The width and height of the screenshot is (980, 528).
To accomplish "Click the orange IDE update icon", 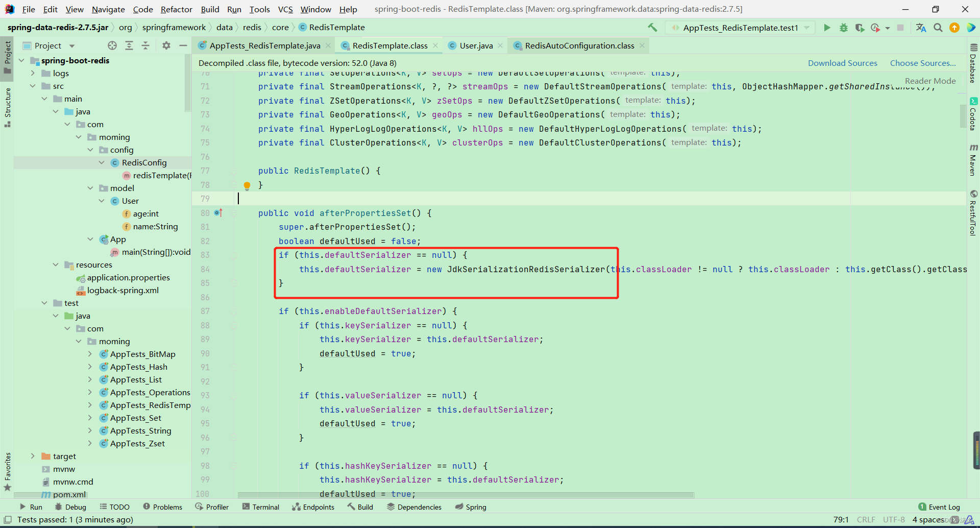I will point(954,28).
